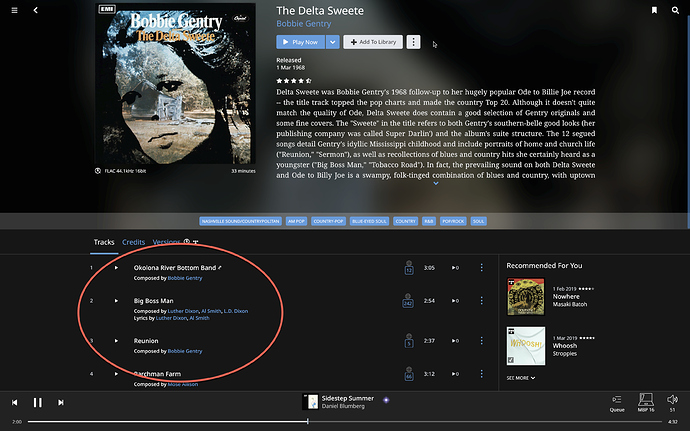Play track Big Boss Man
690x431 pixels.
116,301
